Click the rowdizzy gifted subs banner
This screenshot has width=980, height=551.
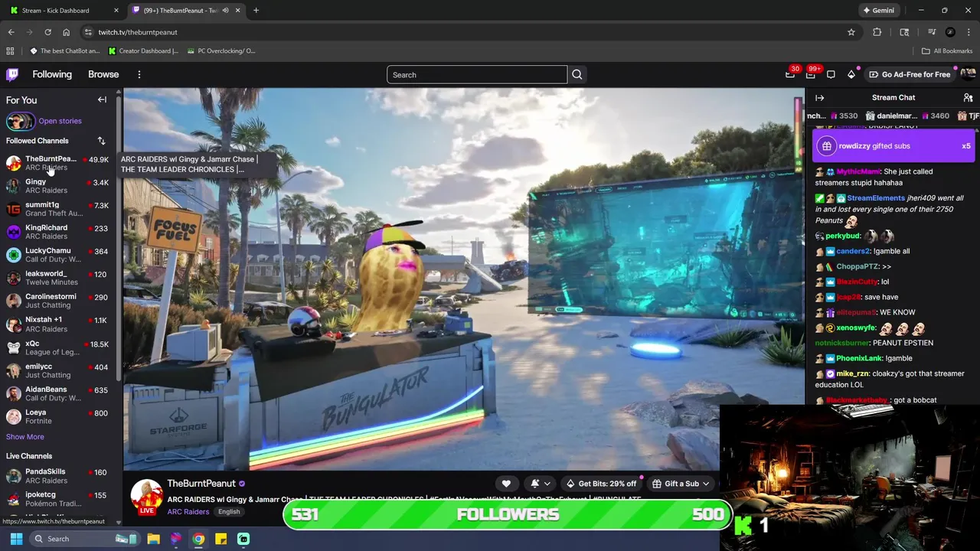[x=893, y=146]
